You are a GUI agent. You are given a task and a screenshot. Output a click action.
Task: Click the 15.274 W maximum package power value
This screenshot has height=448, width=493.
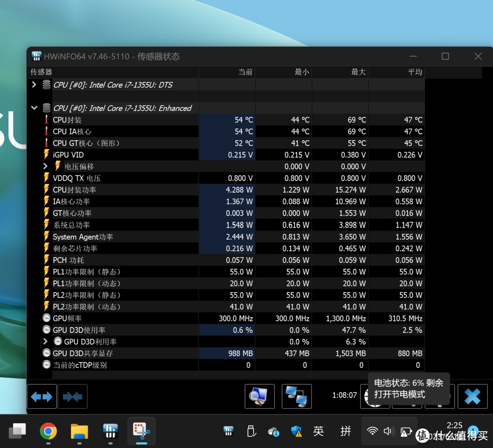(x=350, y=190)
